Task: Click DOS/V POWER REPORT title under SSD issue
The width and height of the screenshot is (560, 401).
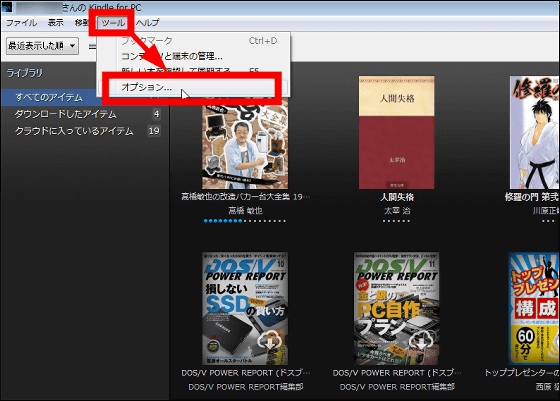Action: point(246,373)
